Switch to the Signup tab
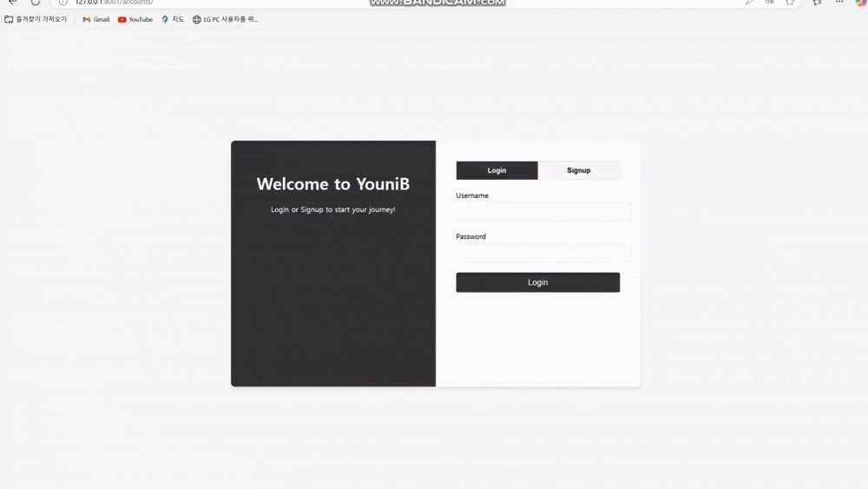Screen dimensions: 868x489 pyautogui.click(x=578, y=170)
